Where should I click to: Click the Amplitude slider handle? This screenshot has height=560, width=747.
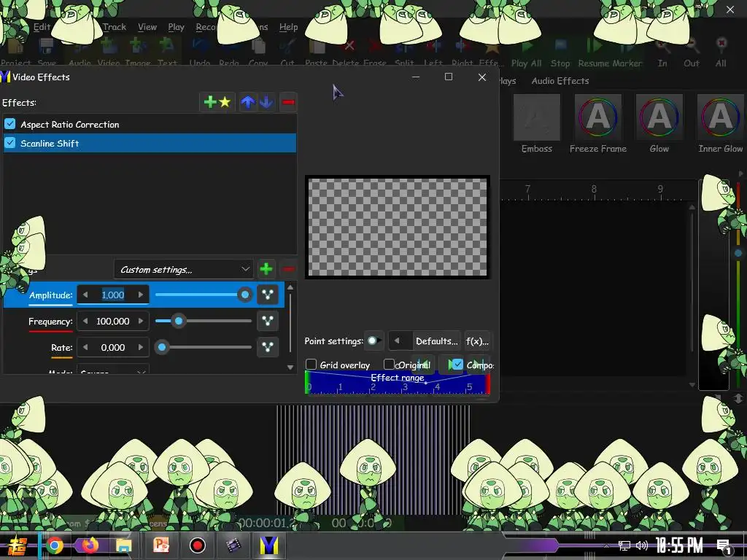pyautogui.click(x=245, y=295)
